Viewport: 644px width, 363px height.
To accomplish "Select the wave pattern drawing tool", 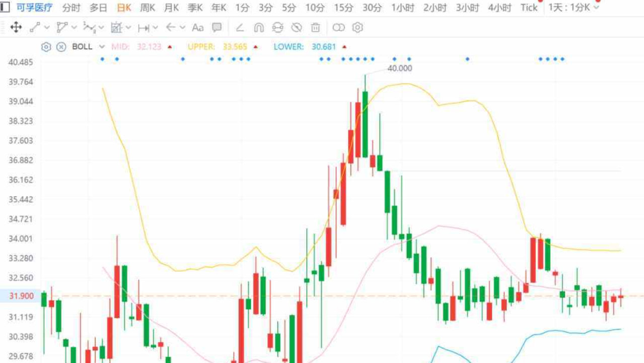I will pos(89,28).
